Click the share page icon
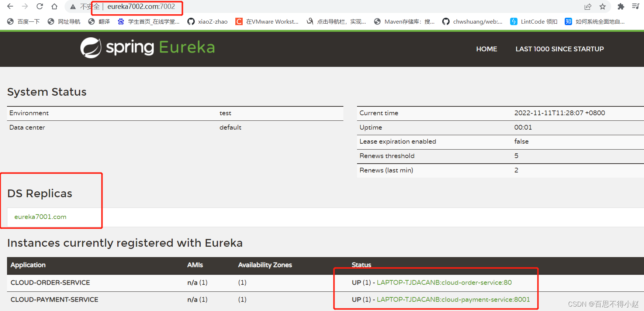The image size is (644, 311). click(588, 7)
